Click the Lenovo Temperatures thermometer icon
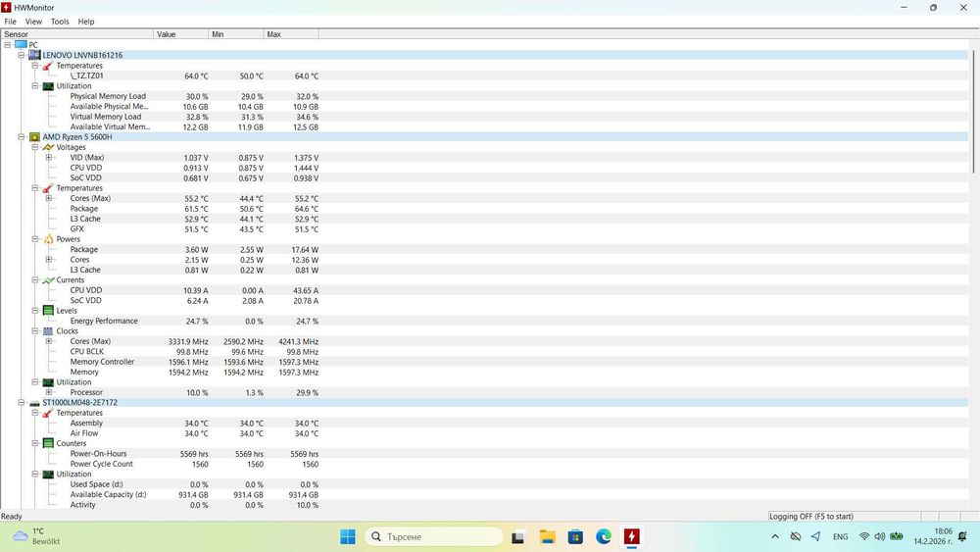Screen dimensions: 980x552 (48, 66)
